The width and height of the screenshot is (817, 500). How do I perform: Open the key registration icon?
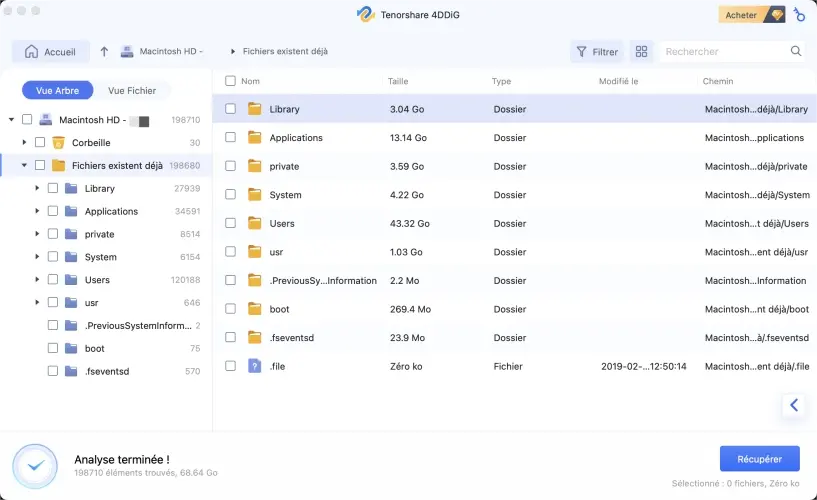(x=800, y=15)
